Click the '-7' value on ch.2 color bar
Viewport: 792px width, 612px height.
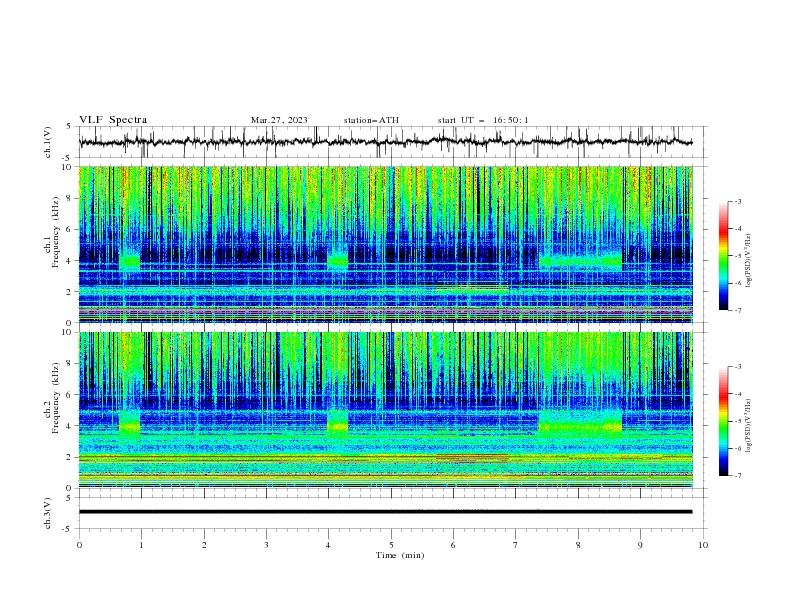click(737, 476)
